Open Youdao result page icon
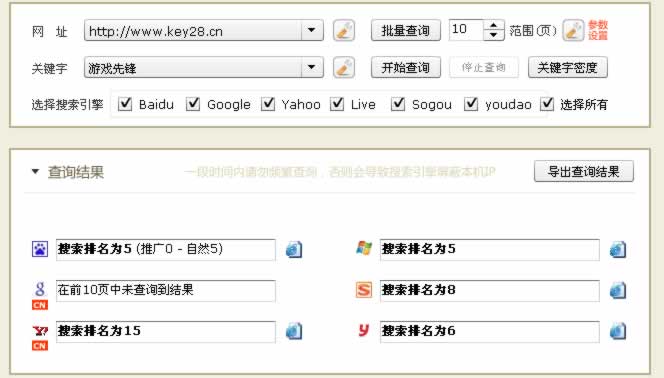Screen dimensions: 664x378 click(x=618, y=331)
